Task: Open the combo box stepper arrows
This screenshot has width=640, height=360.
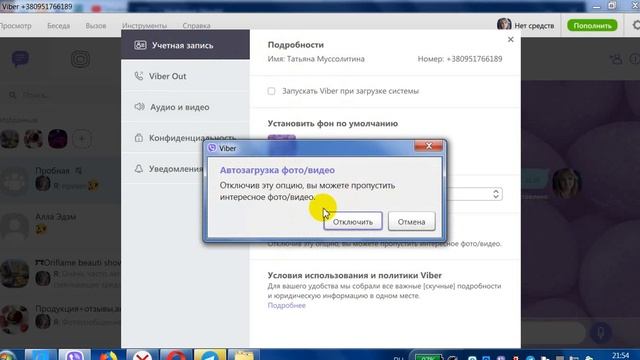Action: 496,194
